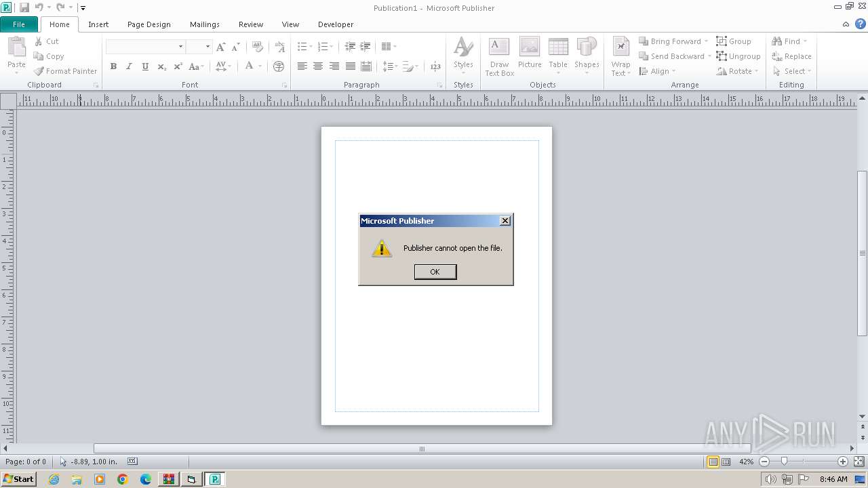Viewport: 868px width, 488px height.
Task: Toggle Underline formatting
Action: pyautogui.click(x=145, y=66)
